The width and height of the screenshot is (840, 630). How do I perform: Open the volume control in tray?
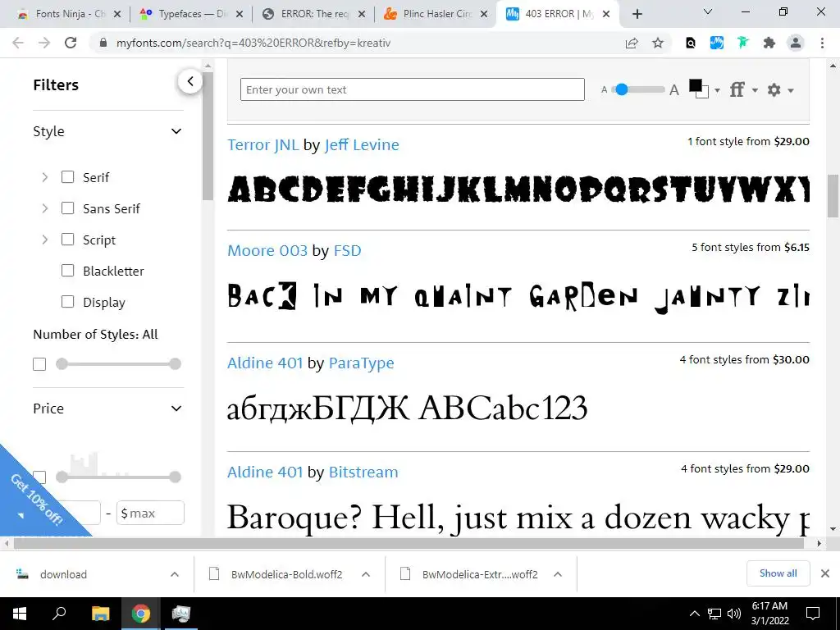point(734,614)
